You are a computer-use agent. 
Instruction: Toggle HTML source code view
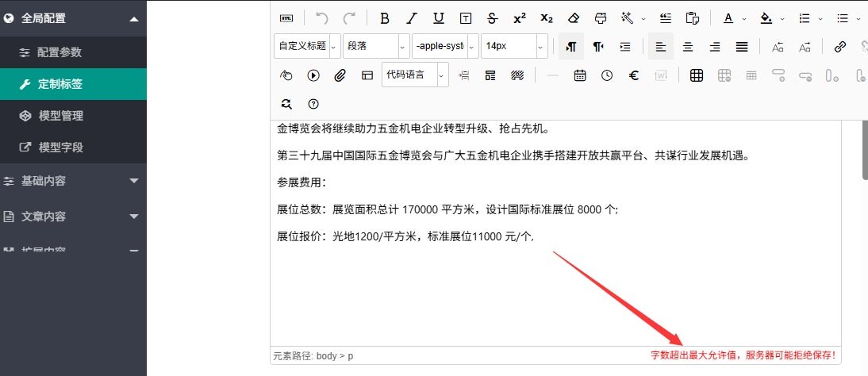(286, 18)
